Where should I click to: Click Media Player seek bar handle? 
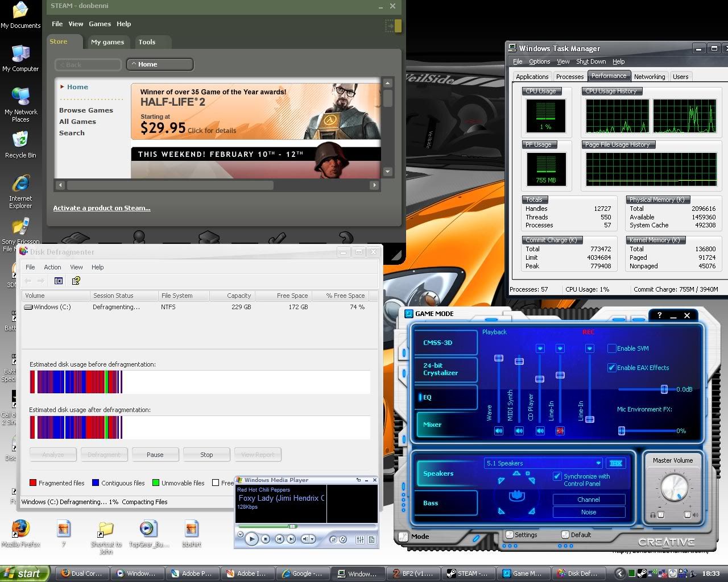tap(292, 526)
